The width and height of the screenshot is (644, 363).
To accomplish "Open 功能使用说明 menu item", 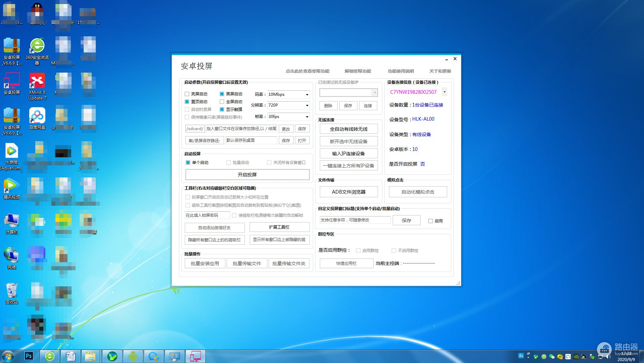I will pos(400,71).
